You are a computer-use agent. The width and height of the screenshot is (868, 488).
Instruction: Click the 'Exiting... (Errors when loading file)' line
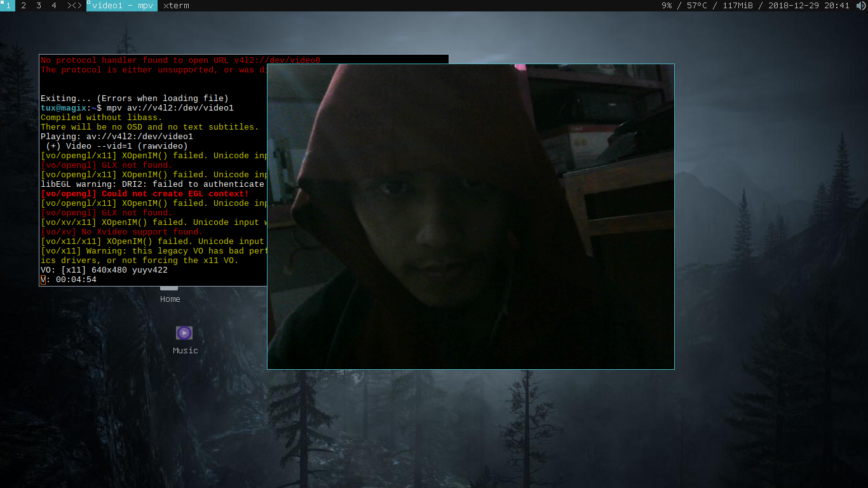point(135,98)
